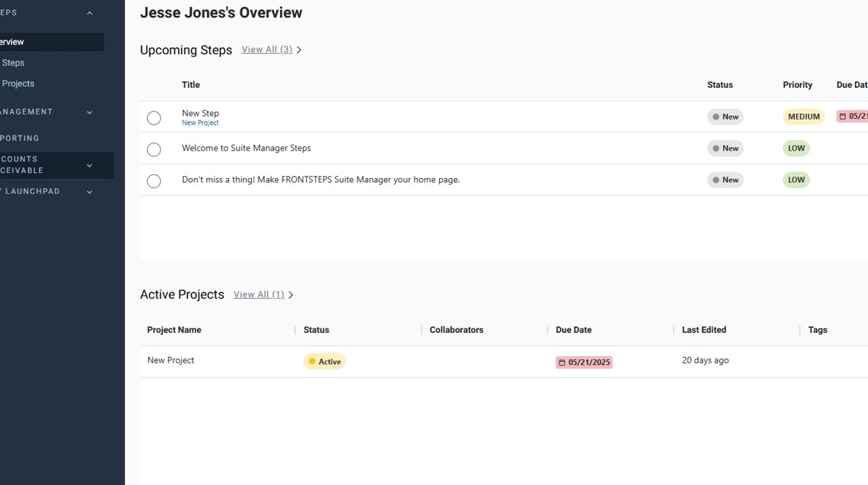Sort by the Title column header

point(191,85)
